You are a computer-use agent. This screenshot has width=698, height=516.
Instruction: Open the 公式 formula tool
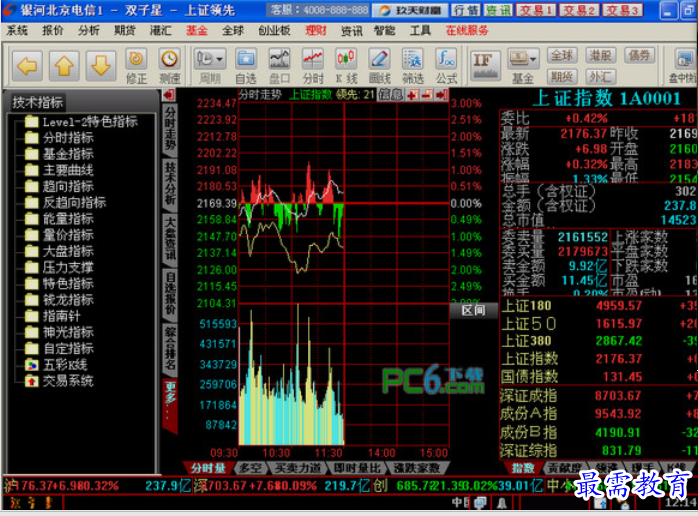click(446, 65)
